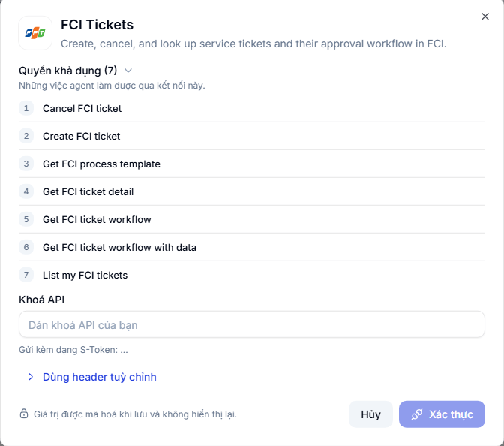The width and height of the screenshot is (504, 446).
Task: Focus the Khoá API input field
Action: [x=252, y=324]
